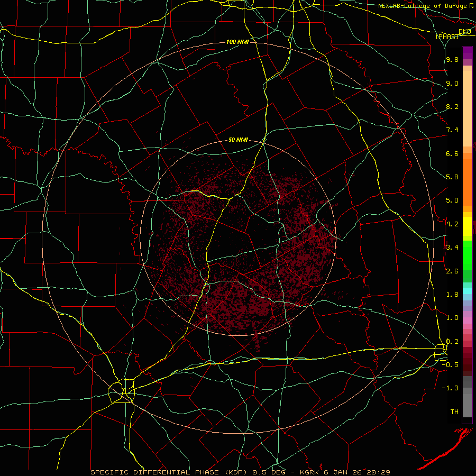Click the pink color bar segment near 1.0
The width and height of the screenshot is (476, 476).
click(467, 321)
